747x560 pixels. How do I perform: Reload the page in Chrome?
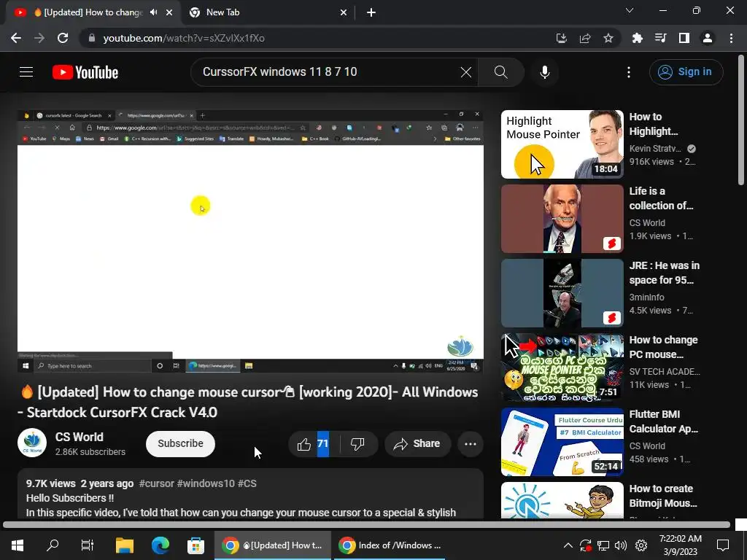[63, 38]
